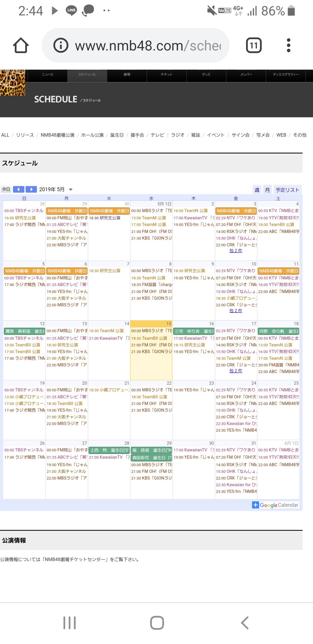The width and height of the screenshot is (313, 644).
Task: Open 18:35 FM滋賀 event on May 8
Action: coord(152,285)
